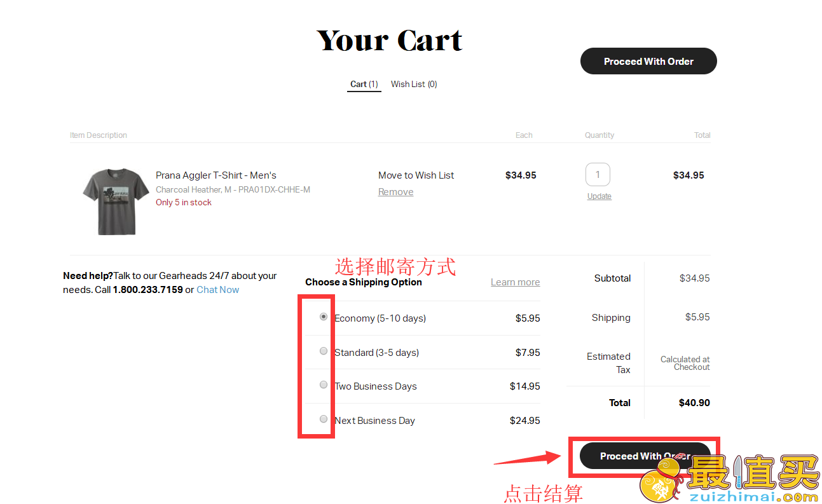The image size is (822, 504).
Task: Open the Wish List (0) tab
Action: 414,84
